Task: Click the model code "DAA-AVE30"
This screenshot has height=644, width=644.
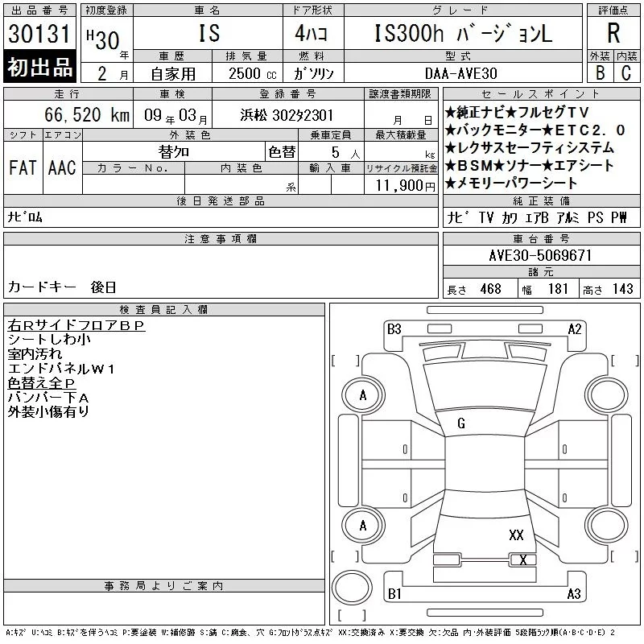Action: click(460, 73)
